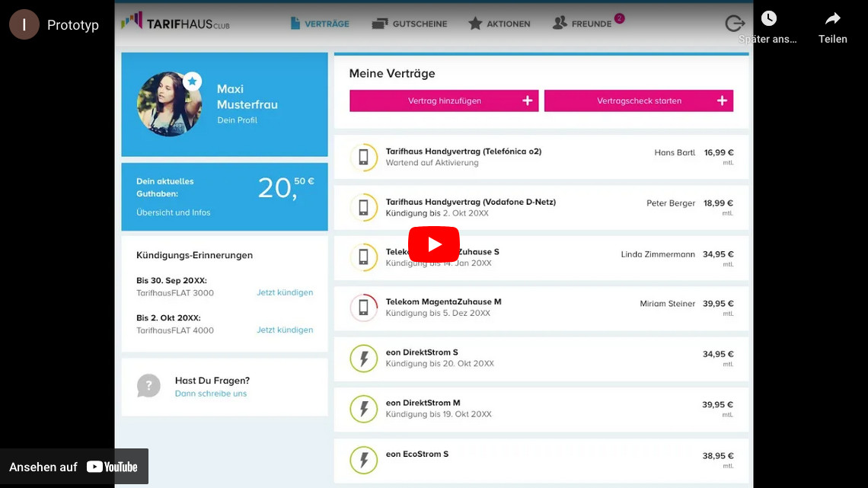Click the channel avatar next to Prototyp
The image size is (868, 488).
click(x=24, y=24)
